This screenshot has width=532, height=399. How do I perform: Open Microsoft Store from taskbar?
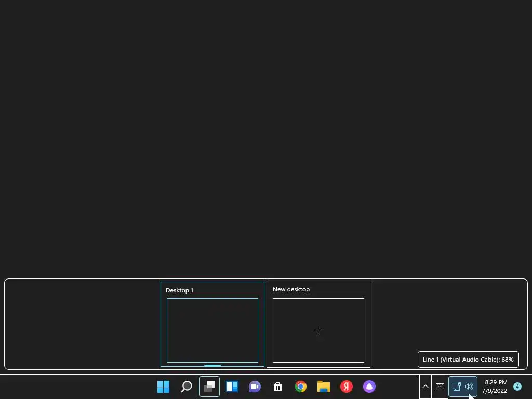click(x=277, y=387)
